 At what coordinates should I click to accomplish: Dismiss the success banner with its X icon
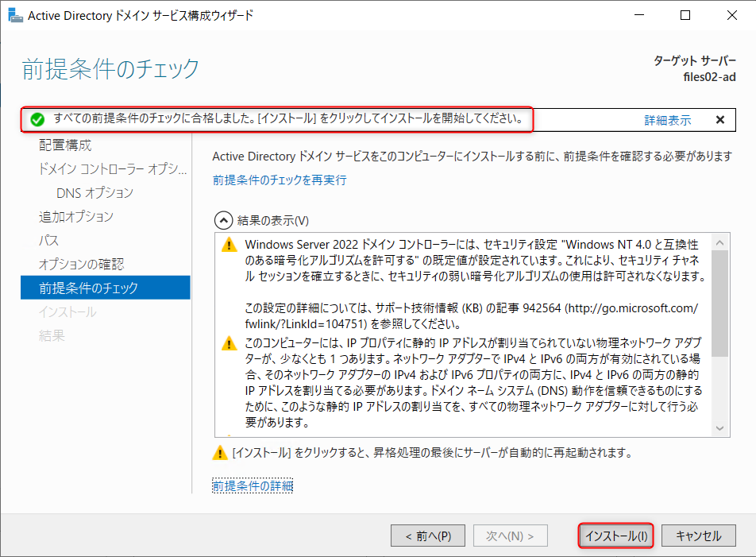pyautogui.click(x=719, y=119)
